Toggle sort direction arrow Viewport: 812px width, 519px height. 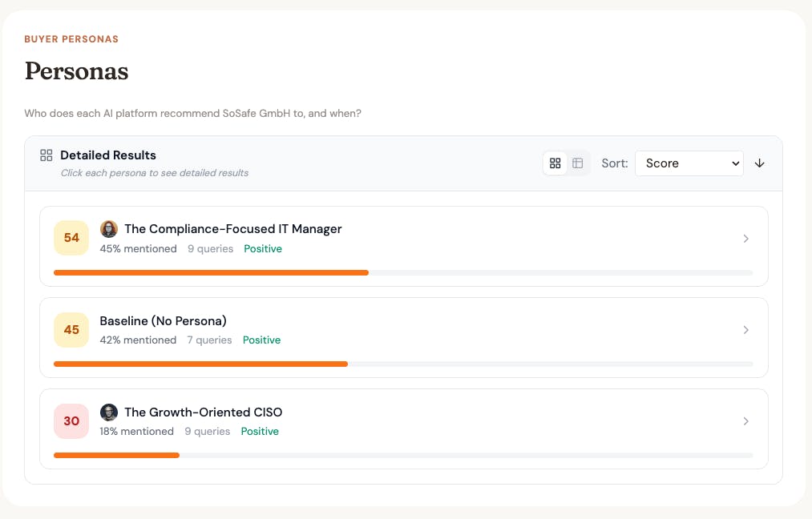(760, 163)
